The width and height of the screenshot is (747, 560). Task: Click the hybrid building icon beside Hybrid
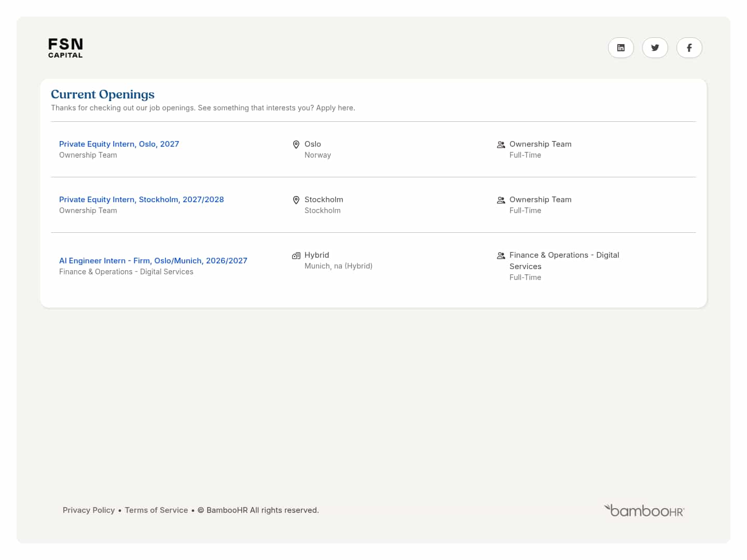click(x=296, y=255)
